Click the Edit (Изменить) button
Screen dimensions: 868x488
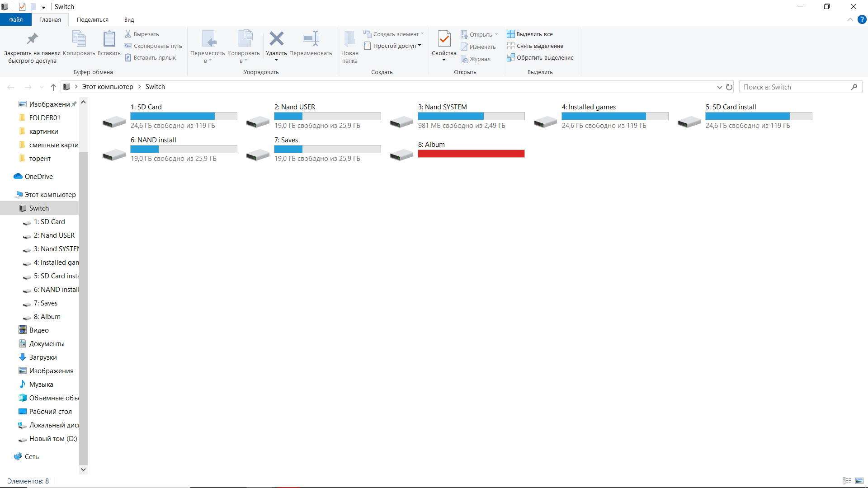478,47
